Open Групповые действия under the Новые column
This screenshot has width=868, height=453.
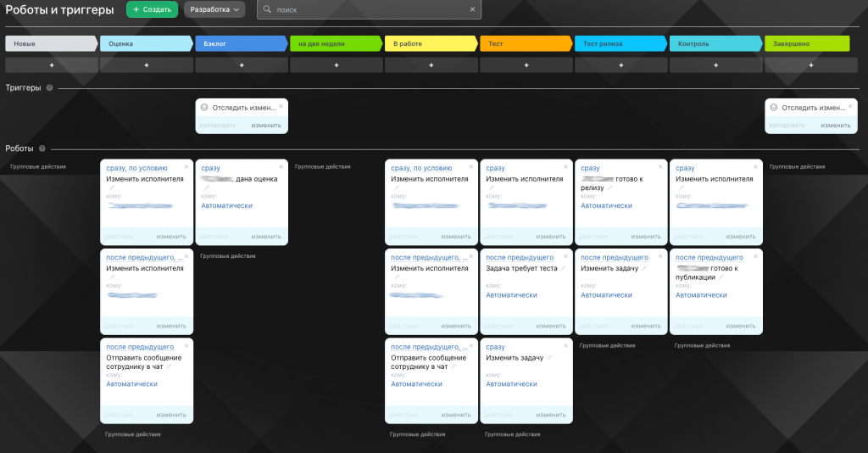tap(38, 166)
